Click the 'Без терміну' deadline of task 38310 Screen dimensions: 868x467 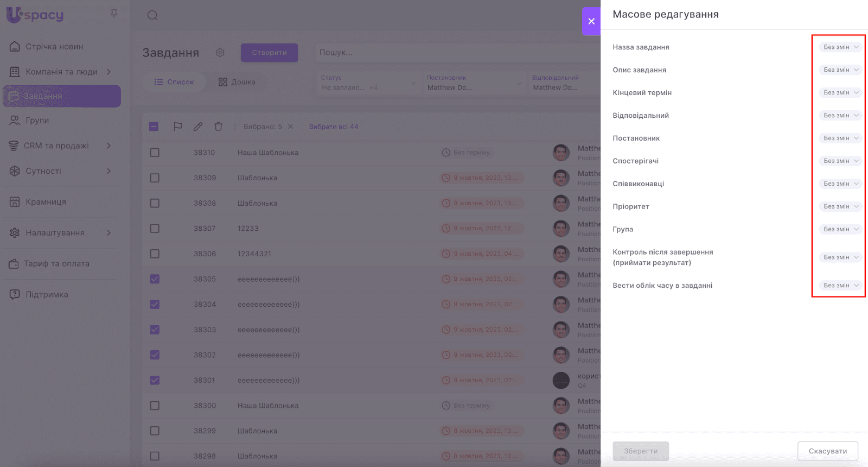pos(467,153)
